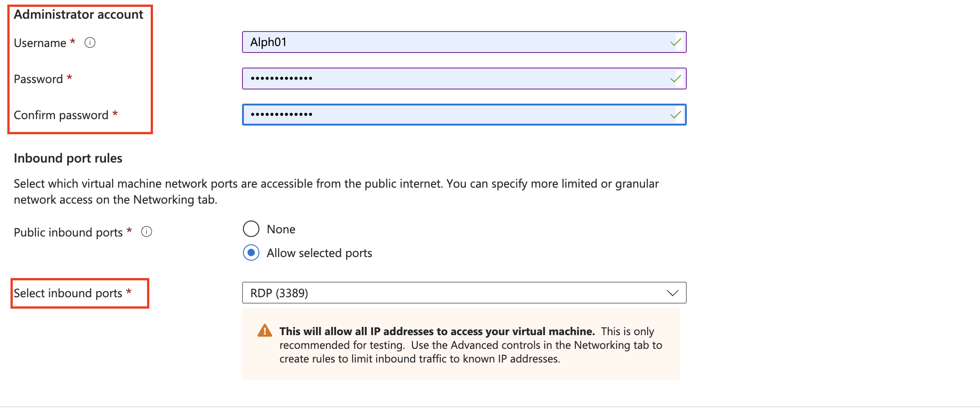This screenshot has width=980, height=410.
Task: Click into the Password input field
Action: 464,79
